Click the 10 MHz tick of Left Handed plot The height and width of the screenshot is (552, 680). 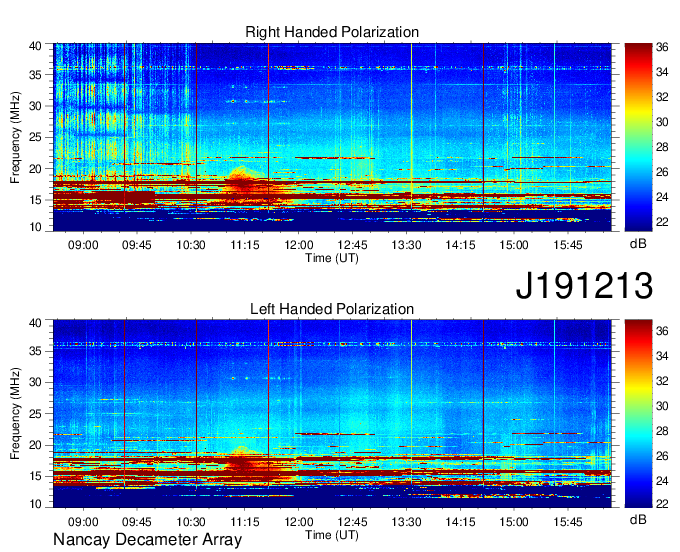click(35, 503)
